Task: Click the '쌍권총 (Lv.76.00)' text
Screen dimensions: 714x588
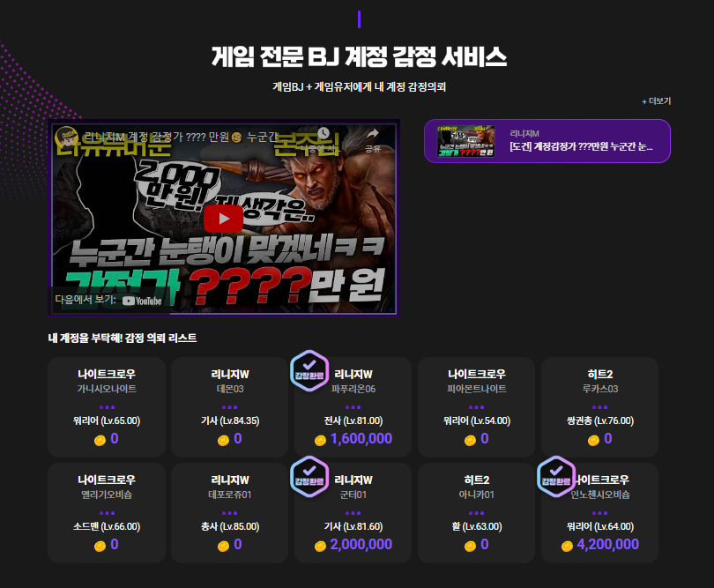Action: [x=600, y=421]
